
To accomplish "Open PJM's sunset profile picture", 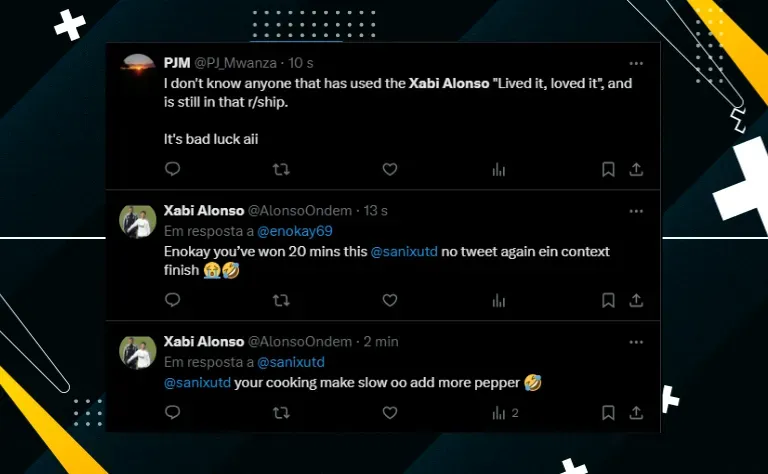I will pyautogui.click(x=138, y=67).
